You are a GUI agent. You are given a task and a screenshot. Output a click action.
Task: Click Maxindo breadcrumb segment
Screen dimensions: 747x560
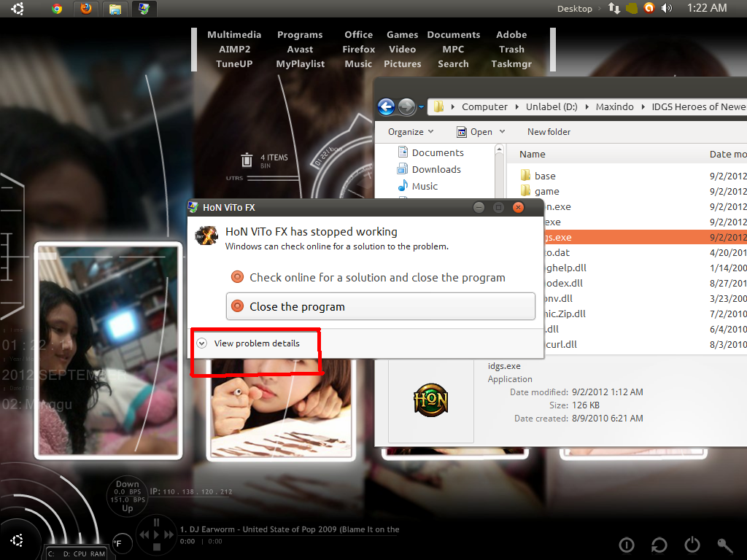coord(614,106)
